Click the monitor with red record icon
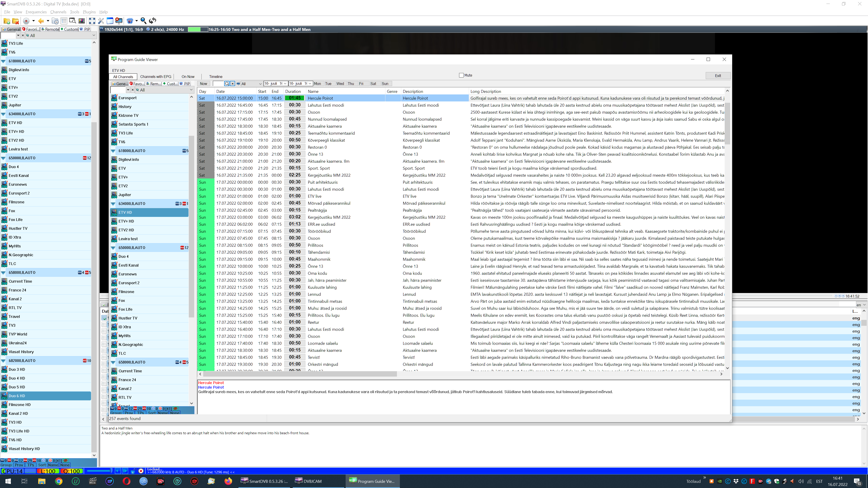The height and width of the screenshot is (488, 868). click(119, 21)
